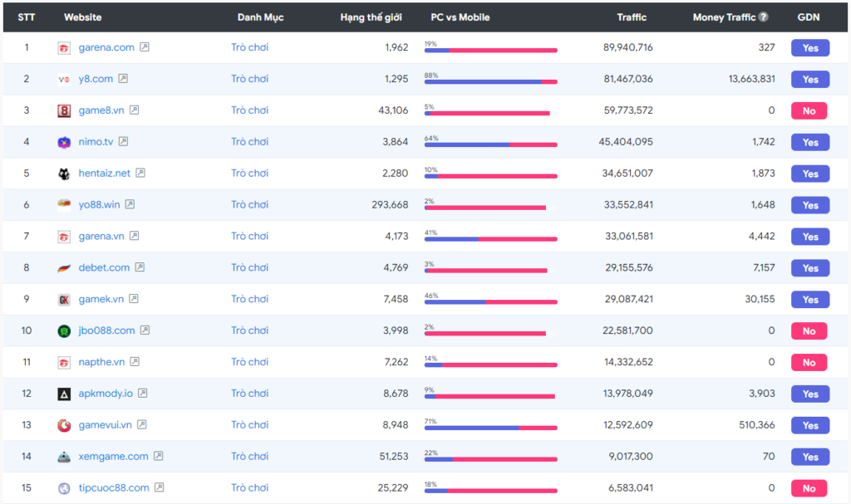The image size is (851, 504).
Task: Open the gamevui.vn website link
Action: click(105, 425)
